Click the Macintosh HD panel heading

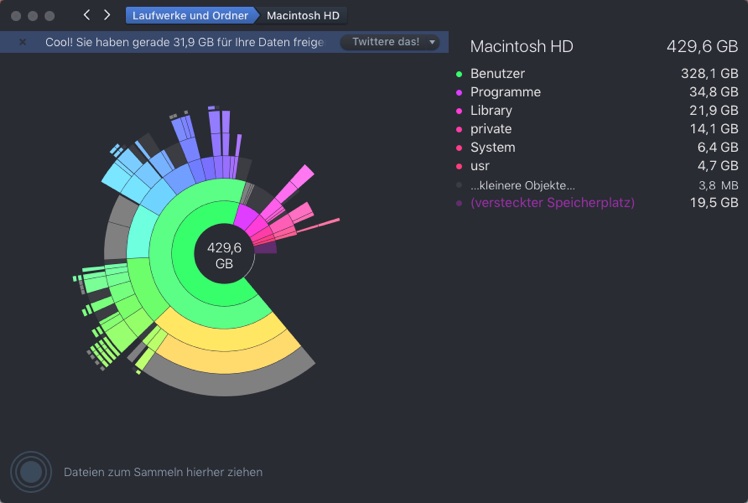521,46
